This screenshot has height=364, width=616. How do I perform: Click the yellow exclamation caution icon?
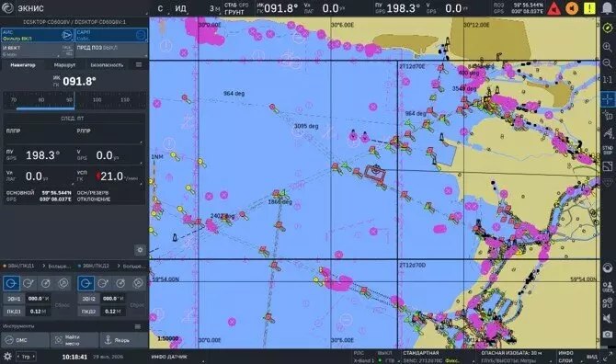pos(589,8)
